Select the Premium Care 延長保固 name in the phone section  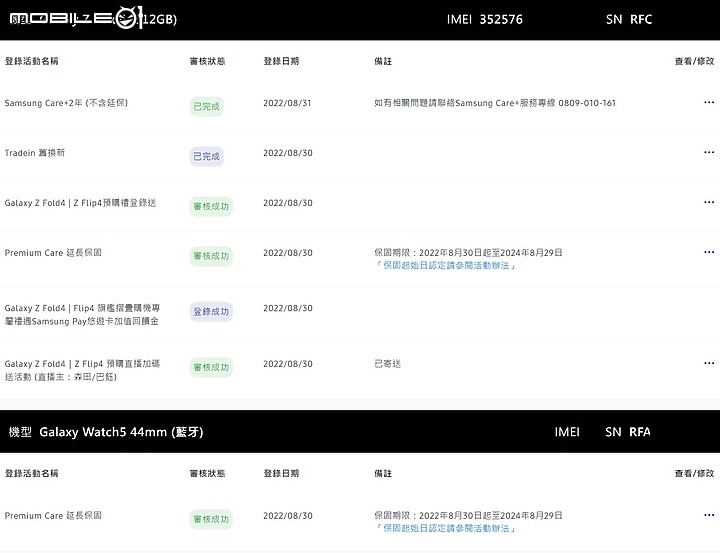coord(53,253)
